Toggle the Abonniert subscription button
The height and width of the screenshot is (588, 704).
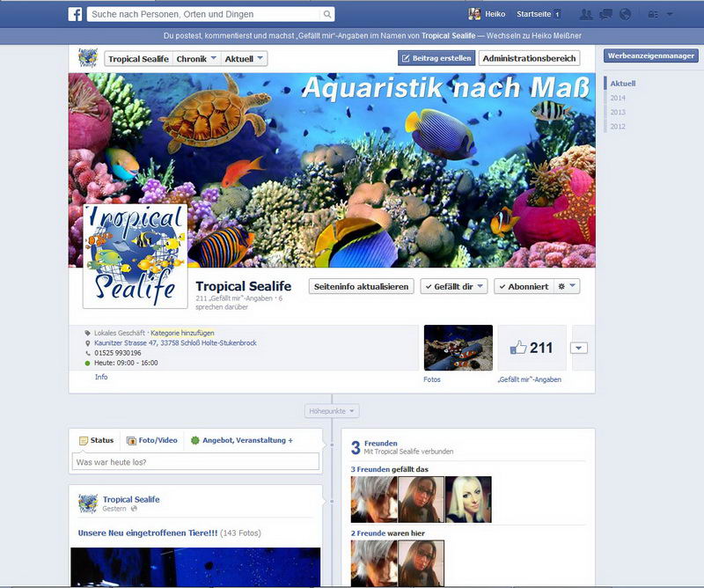coord(524,287)
